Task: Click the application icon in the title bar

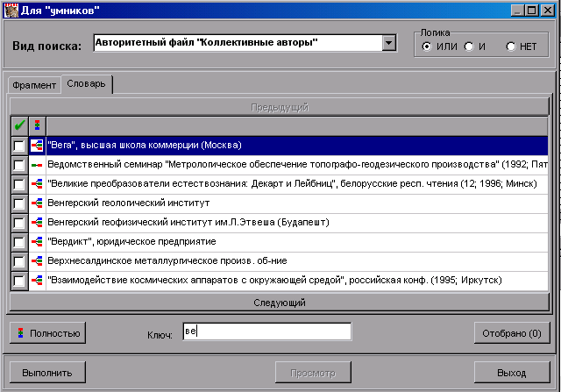Action: (11, 10)
